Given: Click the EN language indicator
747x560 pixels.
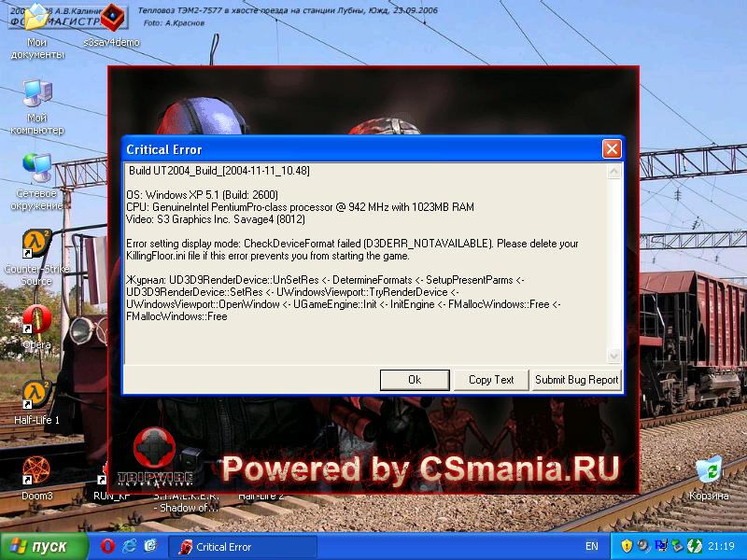Looking at the screenshot, I should click(x=591, y=546).
